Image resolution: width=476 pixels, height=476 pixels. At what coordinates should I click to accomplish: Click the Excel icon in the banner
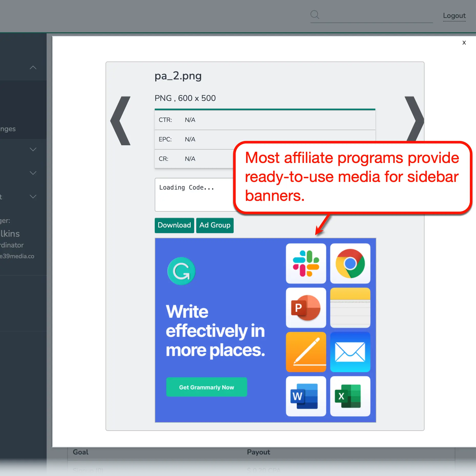tap(350, 396)
